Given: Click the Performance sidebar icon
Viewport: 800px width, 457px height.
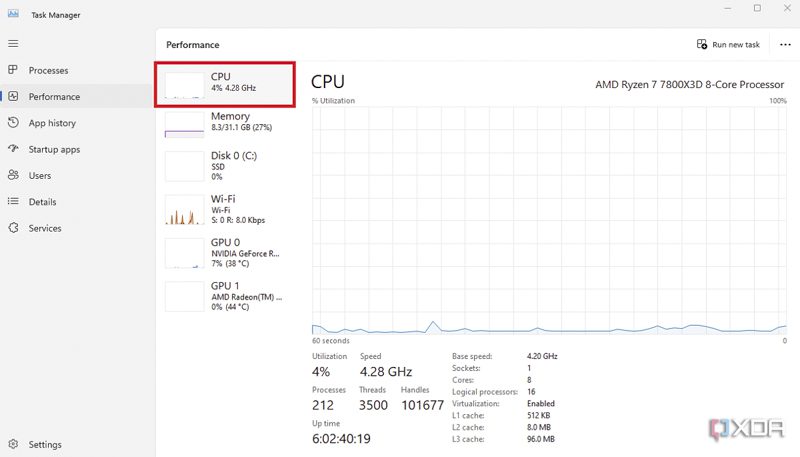Looking at the screenshot, I should [13, 96].
